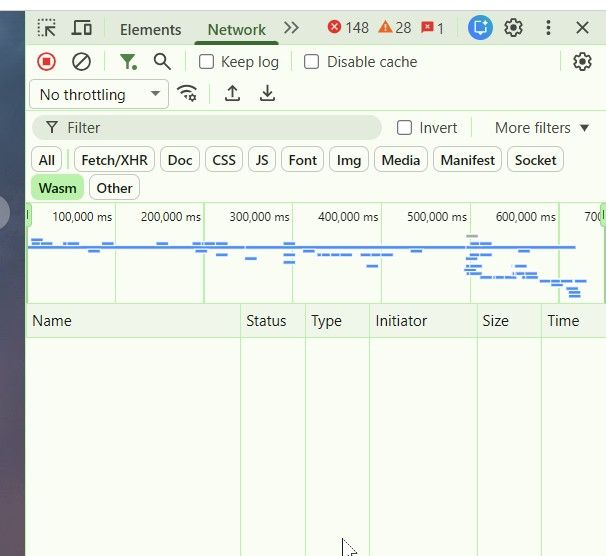Activate the inspect element picker
This screenshot has height=556, width=606.
click(x=47, y=28)
